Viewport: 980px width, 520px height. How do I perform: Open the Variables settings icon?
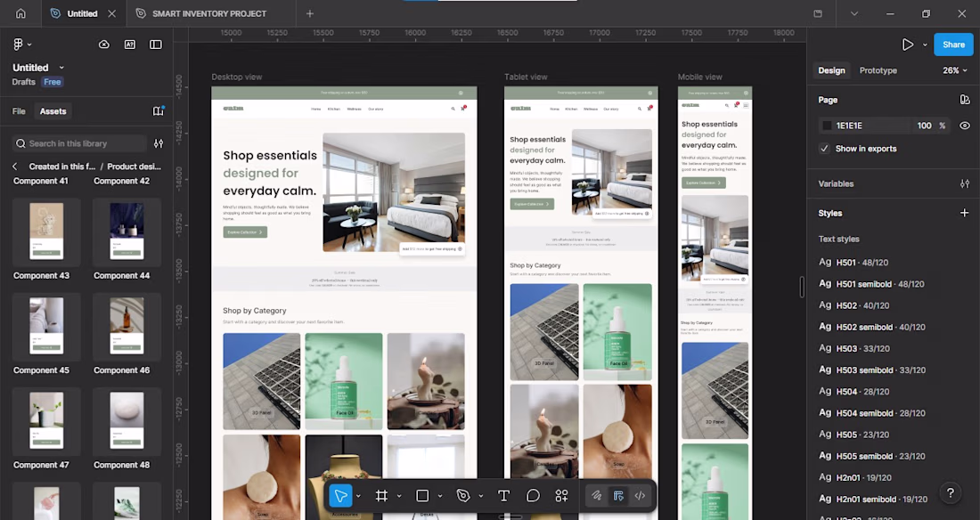[964, 183]
